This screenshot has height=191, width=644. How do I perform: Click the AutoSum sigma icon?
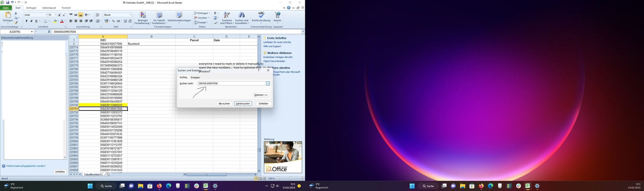point(215,13)
